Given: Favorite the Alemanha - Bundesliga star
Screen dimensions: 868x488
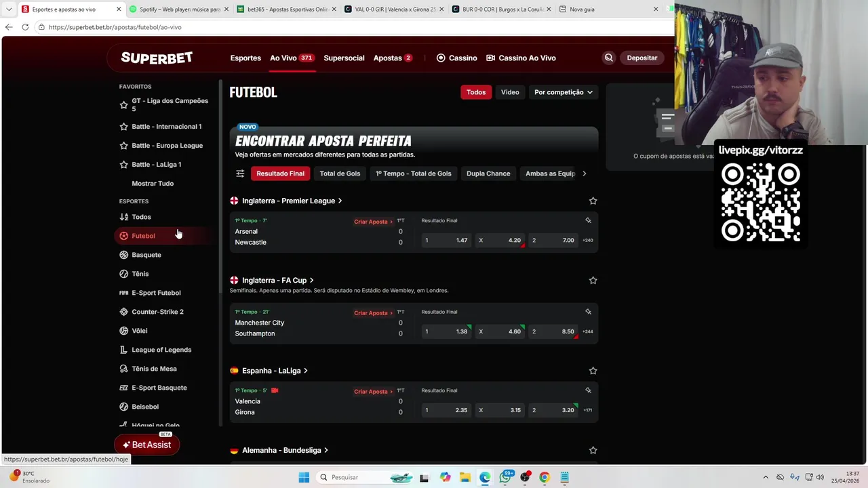Looking at the screenshot, I should pos(593,450).
